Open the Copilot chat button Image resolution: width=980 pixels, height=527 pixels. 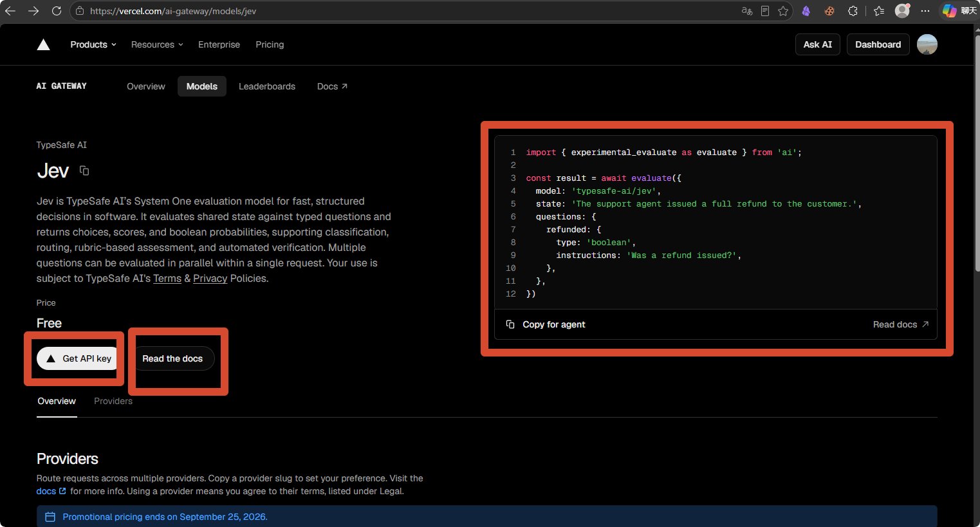pyautogui.click(x=959, y=11)
